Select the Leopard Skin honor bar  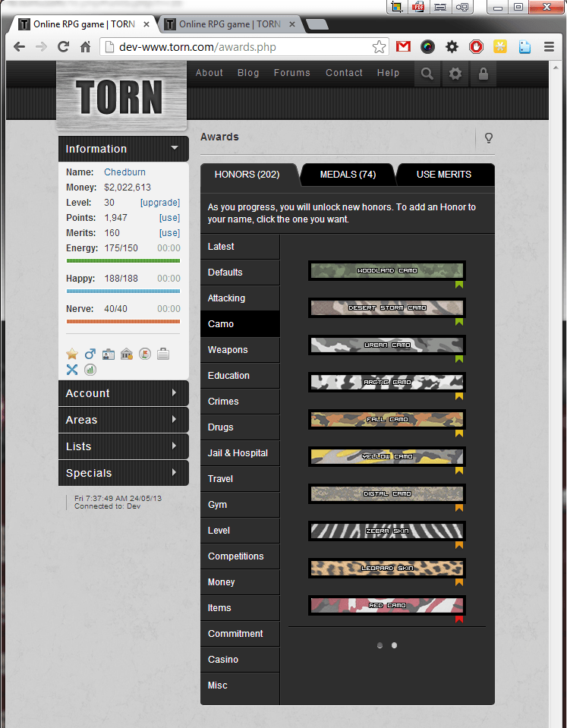(387, 569)
